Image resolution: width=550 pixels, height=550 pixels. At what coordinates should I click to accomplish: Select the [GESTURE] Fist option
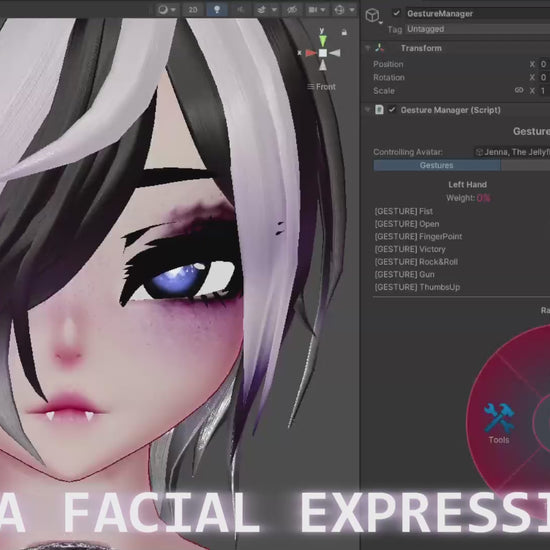click(403, 211)
